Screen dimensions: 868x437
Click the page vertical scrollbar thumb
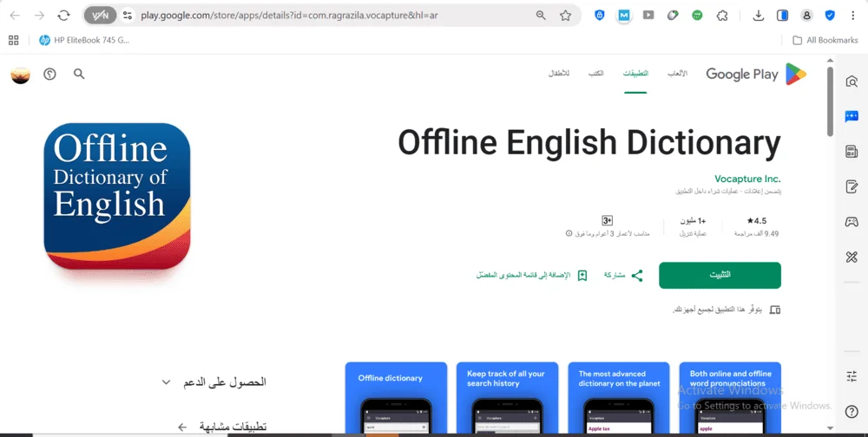tap(830, 101)
